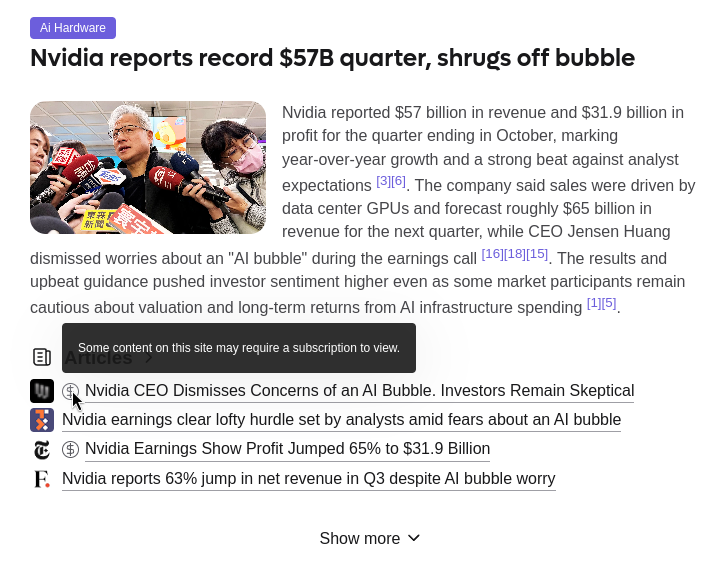716x569 pixels.
Task: Click the Articles section newspaper icon
Action: click(x=42, y=357)
